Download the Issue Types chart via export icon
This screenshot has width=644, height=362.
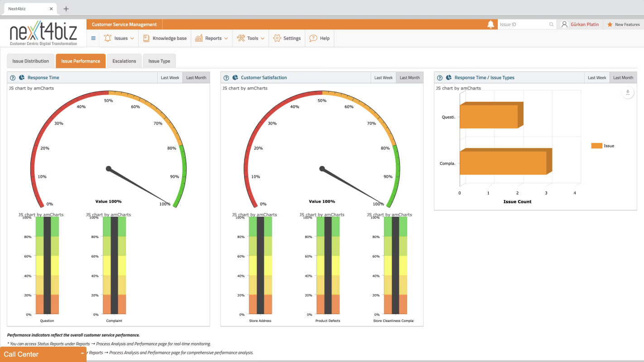(627, 92)
